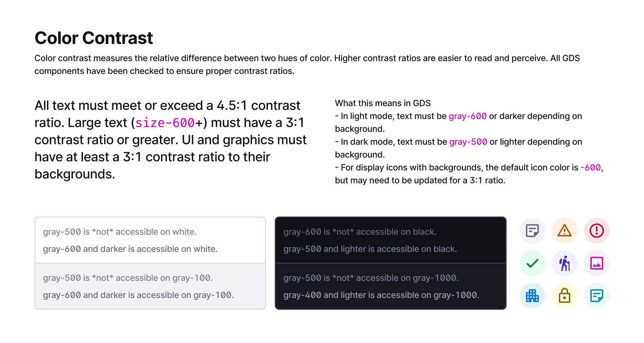Click the purple hiking person icon
This screenshot has height=343, width=644.
pos(565,263)
